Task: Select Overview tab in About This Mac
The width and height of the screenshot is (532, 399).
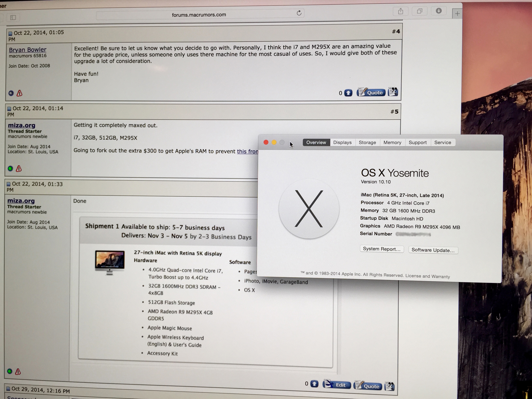Action: [x=316, y=142]
